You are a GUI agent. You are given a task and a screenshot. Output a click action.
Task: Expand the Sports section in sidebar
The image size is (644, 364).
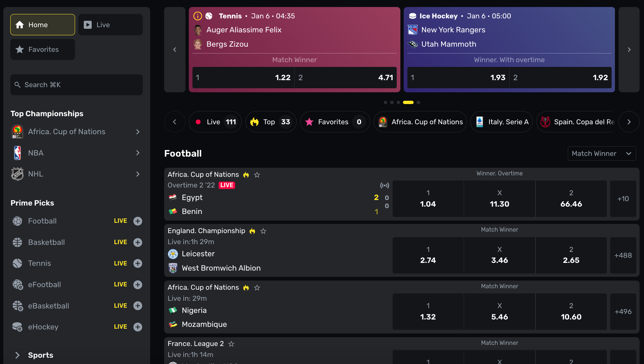17,355
